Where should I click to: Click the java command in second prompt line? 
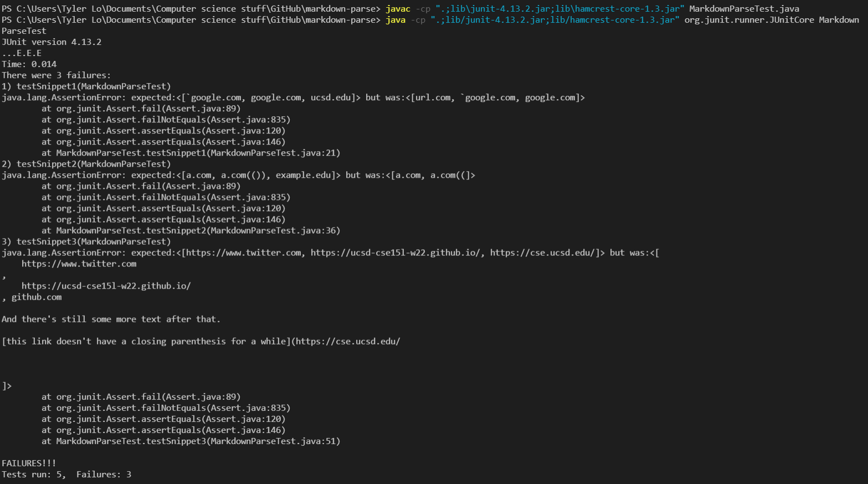[x=396, y=20]
